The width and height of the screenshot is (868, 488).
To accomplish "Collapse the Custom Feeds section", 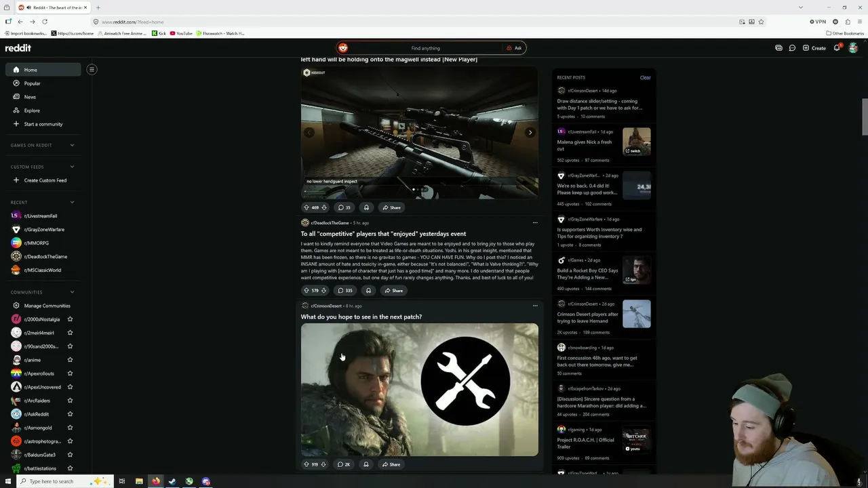I will pyautogui.click(x=72, y=167).
